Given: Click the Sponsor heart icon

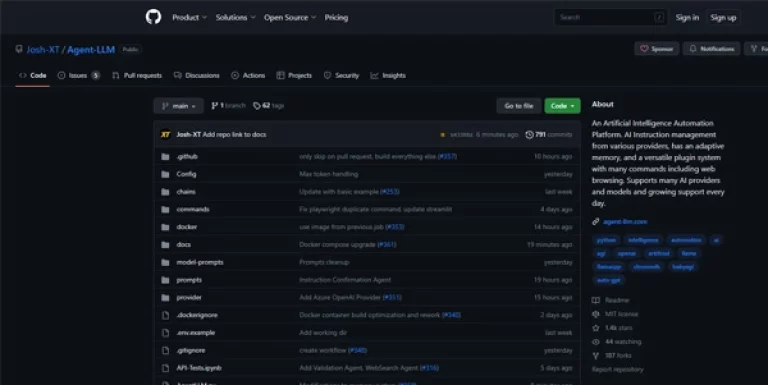Looking at the screenshot, I should point(644,48).
